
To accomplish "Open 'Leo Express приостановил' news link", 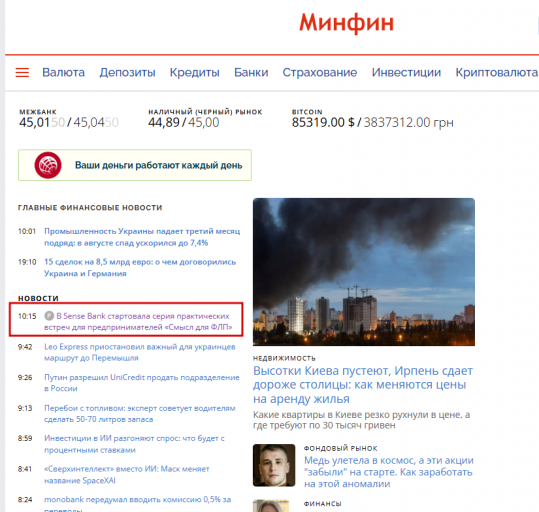I will [x=140, y=352].
